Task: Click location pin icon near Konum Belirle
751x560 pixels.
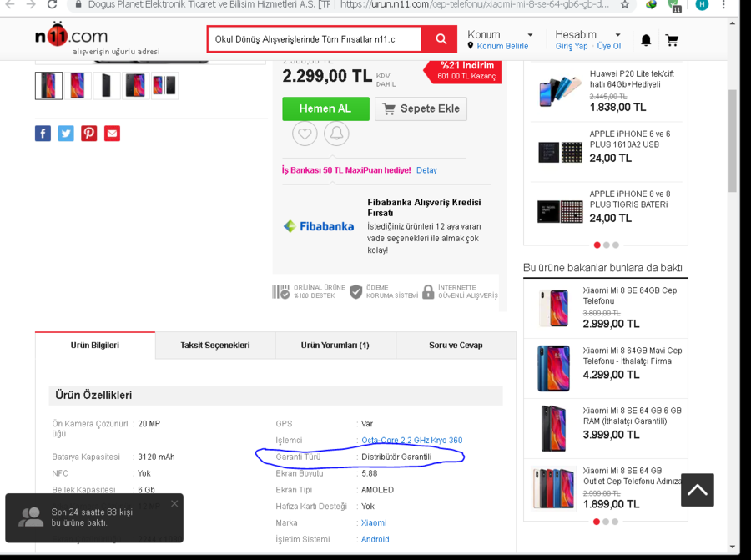Action: (x=471, y=46)
